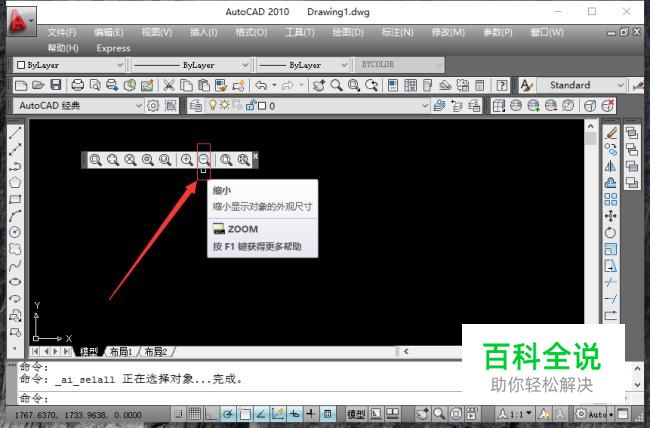Screen dimensions: 650x428
Task: Toggle Grid display in status bar
Action: coord(194,413)
